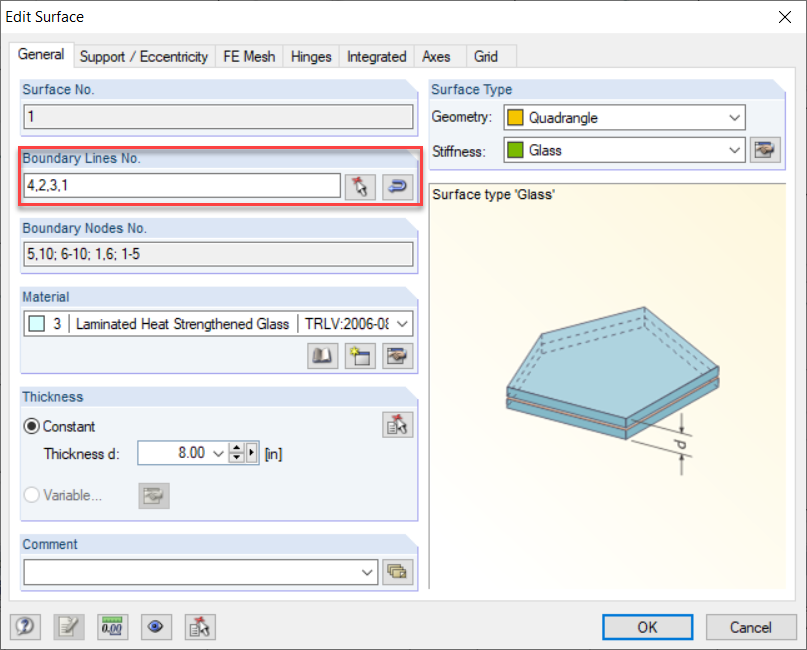Edit glass stiffness parameters icon next to Stiffness
This screenshot has height=650, width=807.
765,150
